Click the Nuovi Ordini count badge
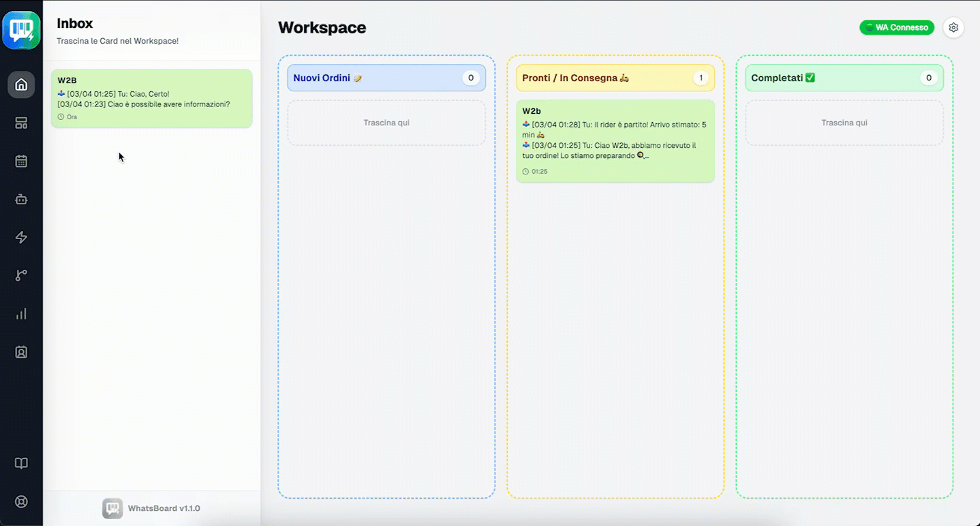The image size is (980, 526). coord(471,78)
